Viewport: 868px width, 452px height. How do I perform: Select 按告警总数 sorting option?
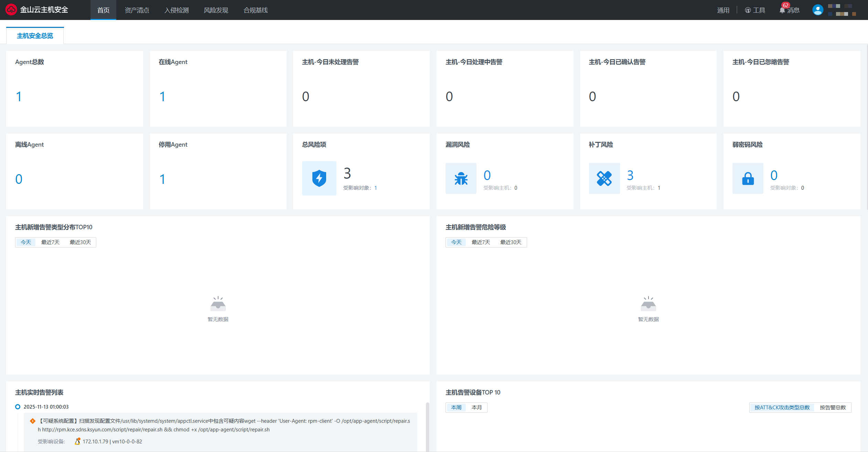tap(833, 408)
